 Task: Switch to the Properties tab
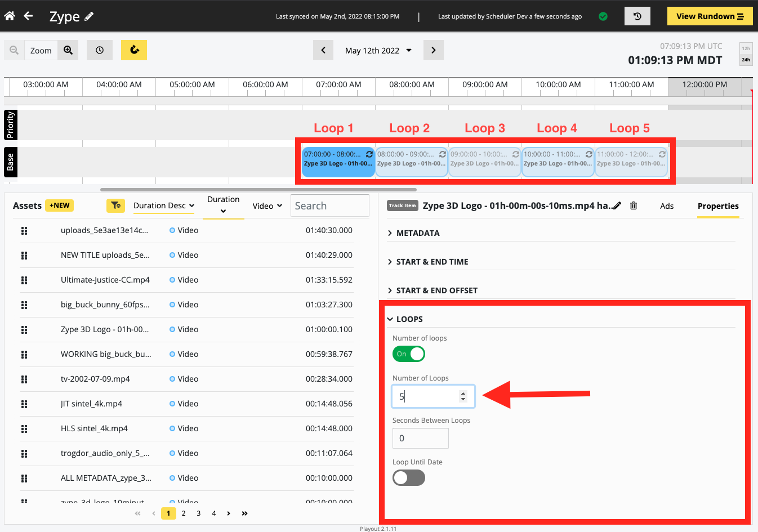click(718, 206)
